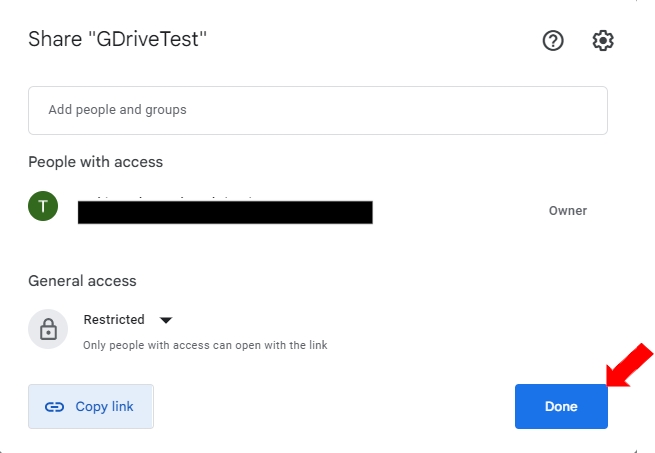Image resolution: width=655 pixels, height=453 pixels.
Task: Click the lock icon beside Restricted
Action: pyautogui.click(x=47, y=329)
